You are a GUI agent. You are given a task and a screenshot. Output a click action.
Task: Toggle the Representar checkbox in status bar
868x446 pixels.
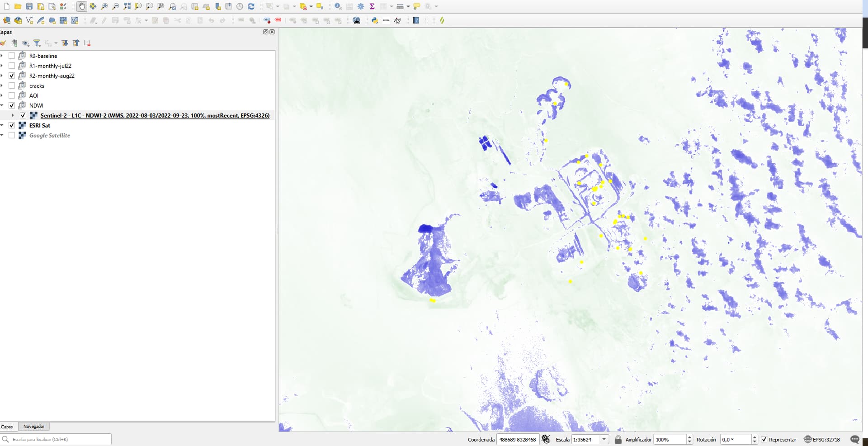(764, 439)
